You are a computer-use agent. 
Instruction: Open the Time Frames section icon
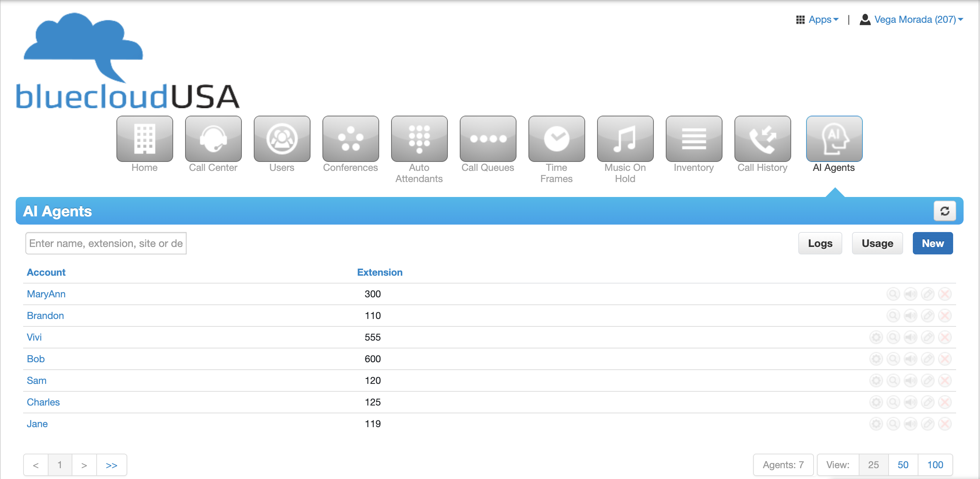click(556, 139)
